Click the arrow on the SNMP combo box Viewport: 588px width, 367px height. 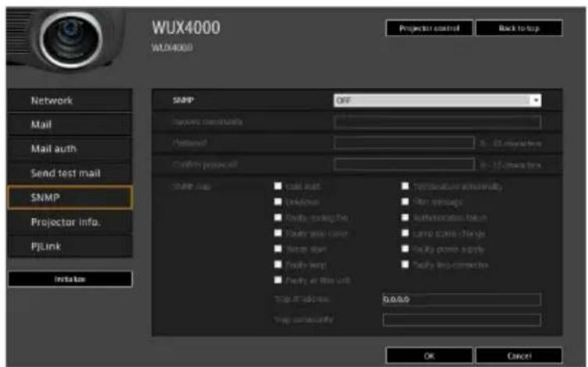(x=536, y=101)
